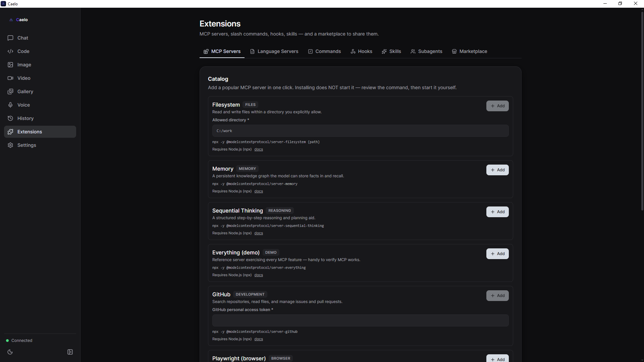Click the server-filesystem {path} command text
This screenshot has height=362, width=644.
pos(266,142)
